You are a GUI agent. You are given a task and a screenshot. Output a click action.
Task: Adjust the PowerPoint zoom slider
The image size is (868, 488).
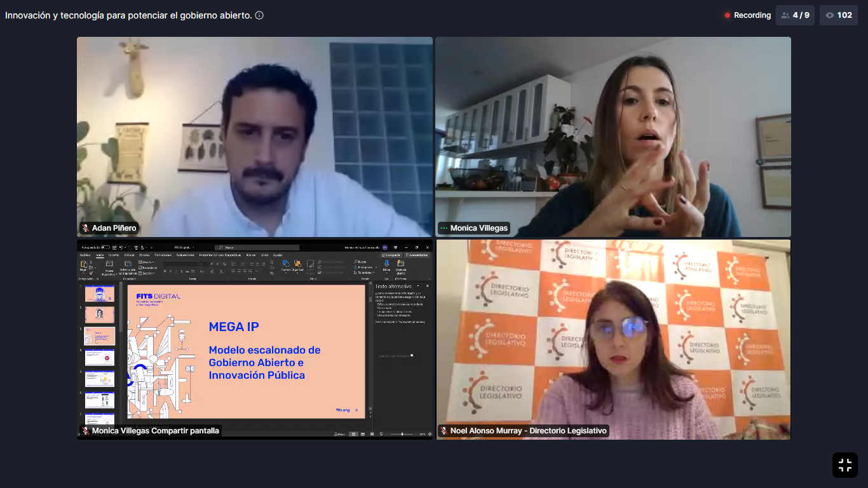[x=402, y=434]
